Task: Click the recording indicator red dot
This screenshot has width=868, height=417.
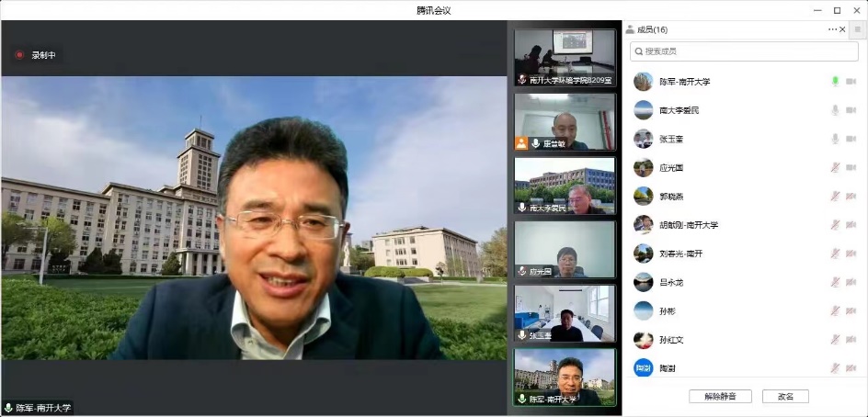Action: 19,55
